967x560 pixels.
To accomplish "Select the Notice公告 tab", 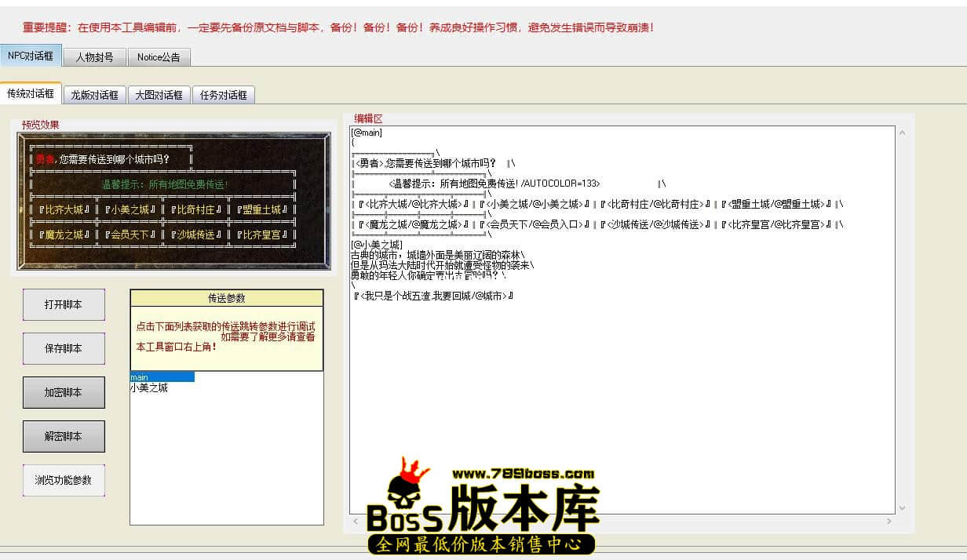I will pyautogui.click(x=159, y=57).
